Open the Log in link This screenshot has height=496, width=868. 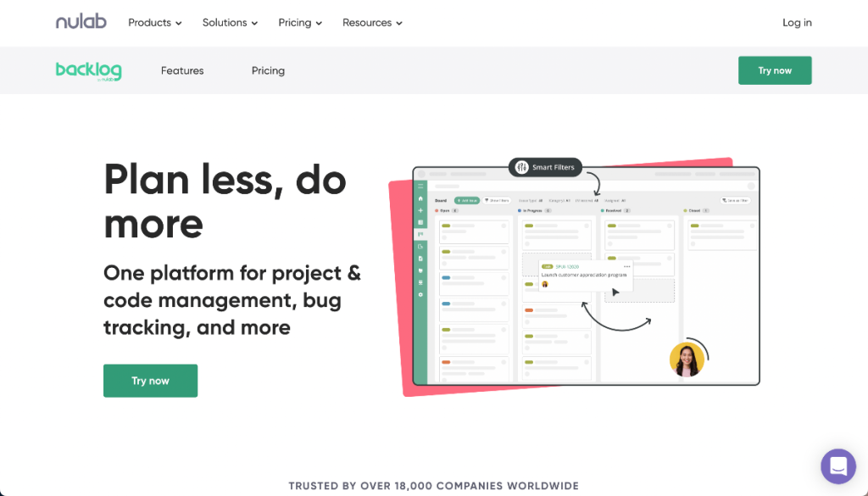[797, 23]
